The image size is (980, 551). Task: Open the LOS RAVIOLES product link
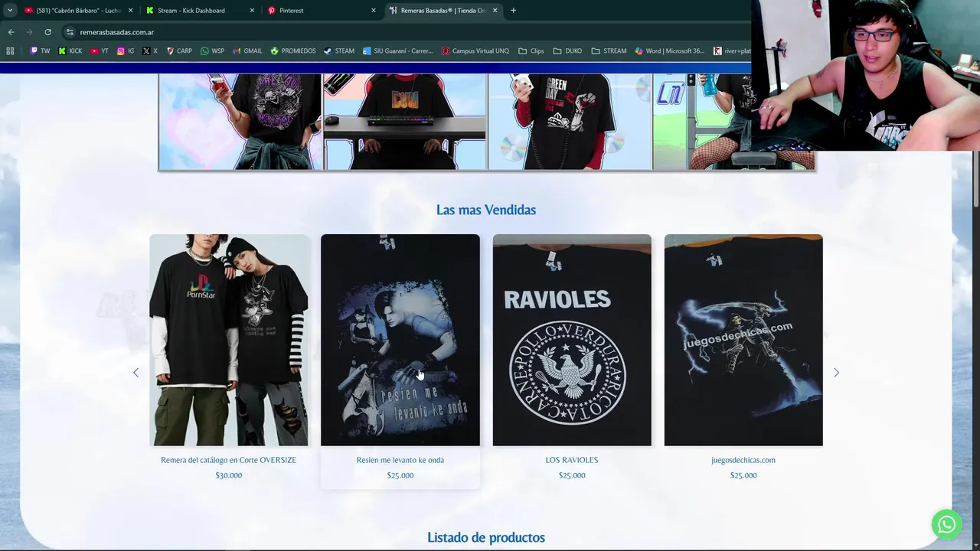click(572, 460)
